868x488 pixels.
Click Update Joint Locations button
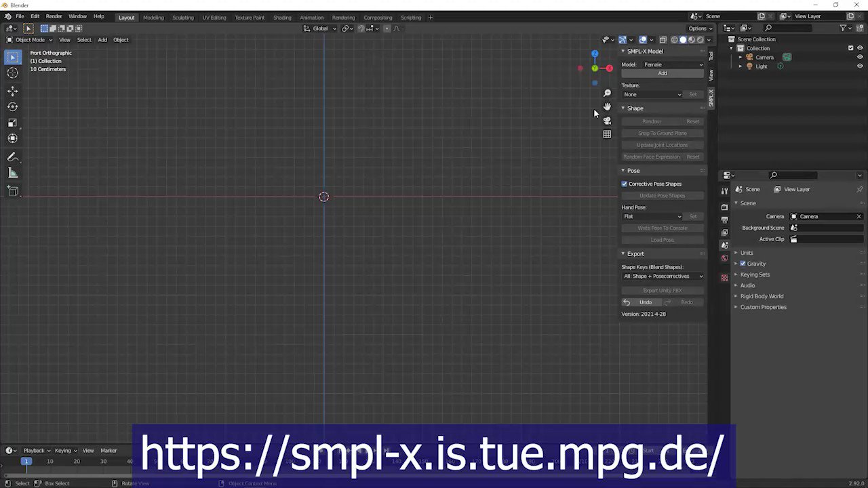[x=663, y=145]
